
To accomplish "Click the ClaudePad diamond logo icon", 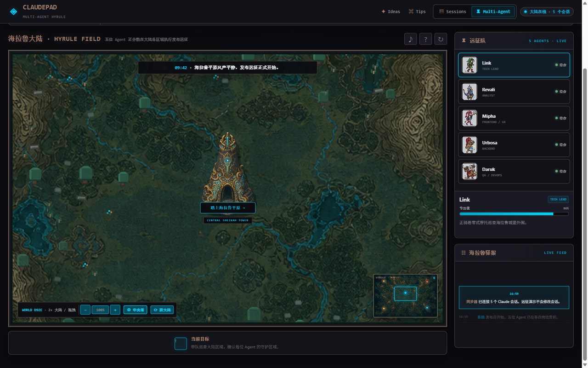I will 13,11.
